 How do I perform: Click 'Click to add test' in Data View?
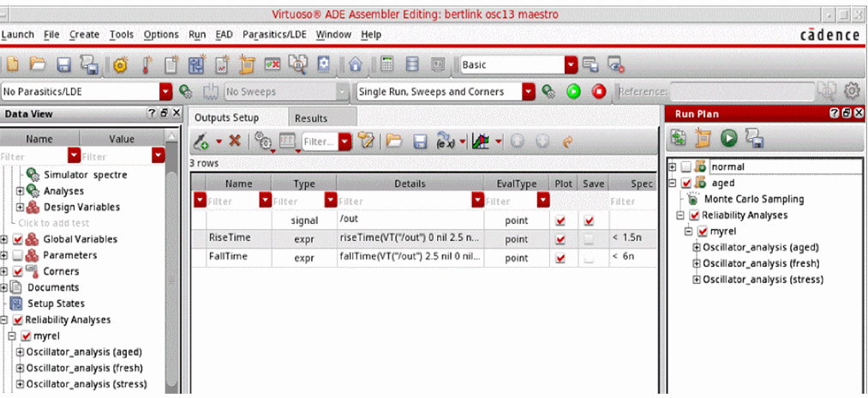54,223
